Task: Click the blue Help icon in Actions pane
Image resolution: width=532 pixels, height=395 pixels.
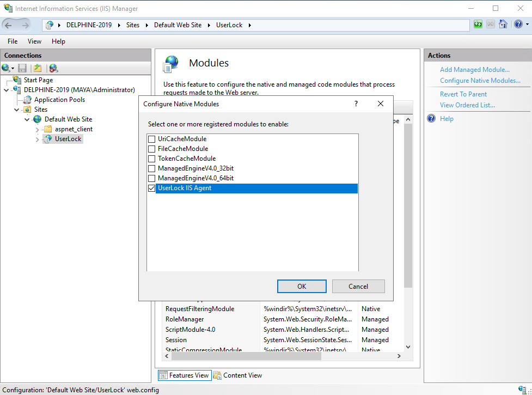Action: click(431, 118)
